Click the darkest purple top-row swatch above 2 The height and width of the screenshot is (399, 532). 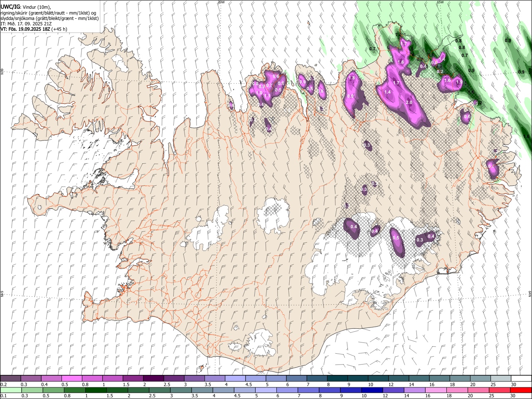click(x=153, y=379)
